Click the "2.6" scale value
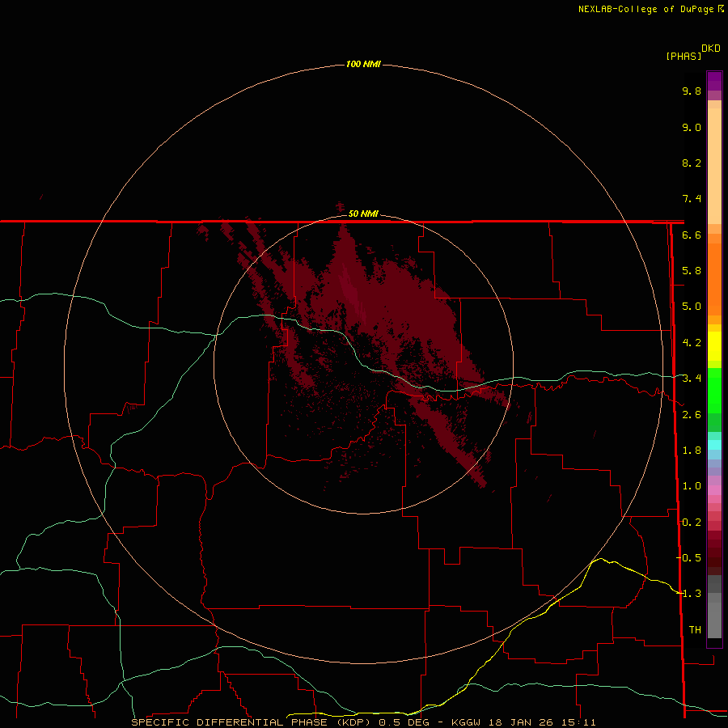 click(692, 415)
